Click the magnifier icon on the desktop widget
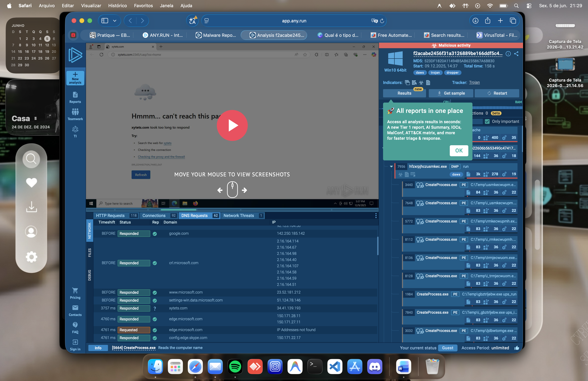 pos(31,159)
